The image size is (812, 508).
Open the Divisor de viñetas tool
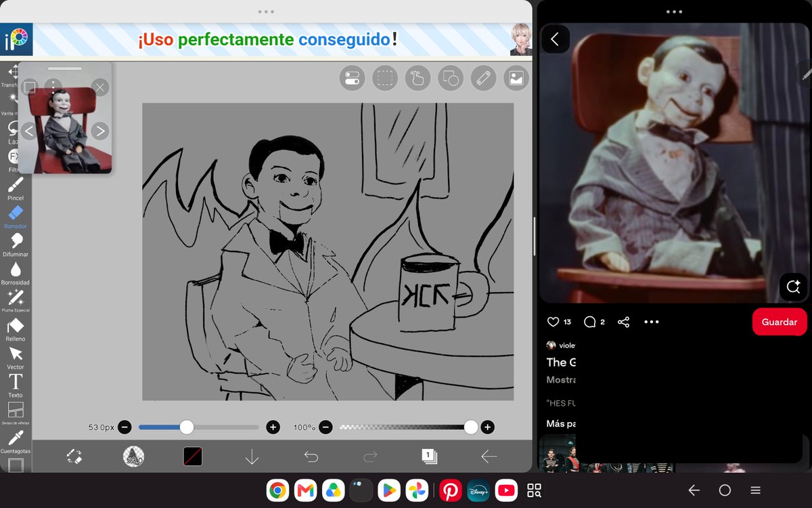[15, 413]
